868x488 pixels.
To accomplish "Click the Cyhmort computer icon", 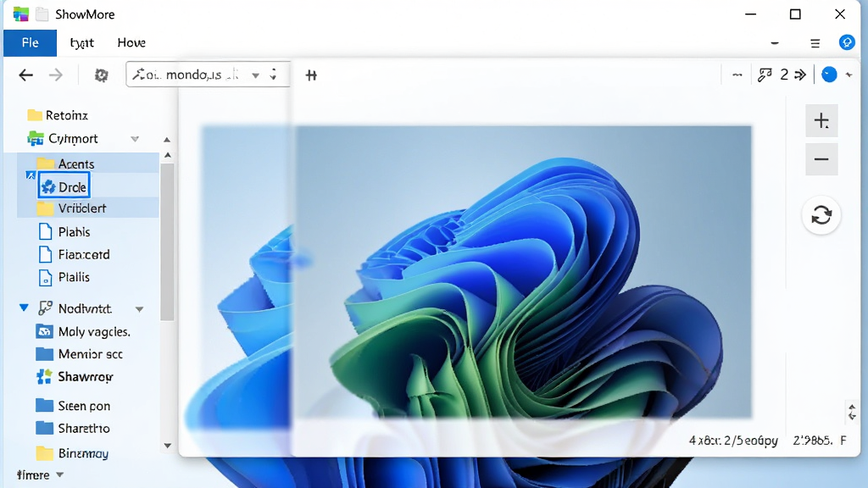I will (36, 138).
